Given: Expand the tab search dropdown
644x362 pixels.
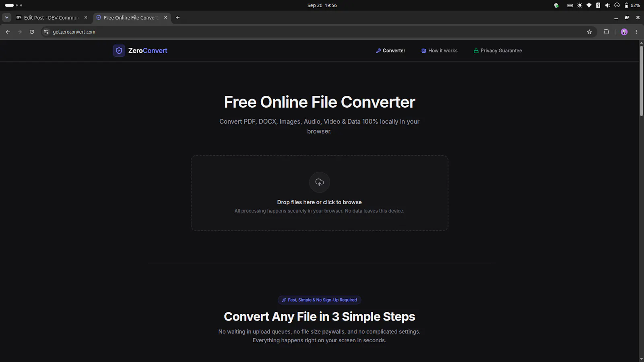Looking at the screenshot, I should [6, 18].
